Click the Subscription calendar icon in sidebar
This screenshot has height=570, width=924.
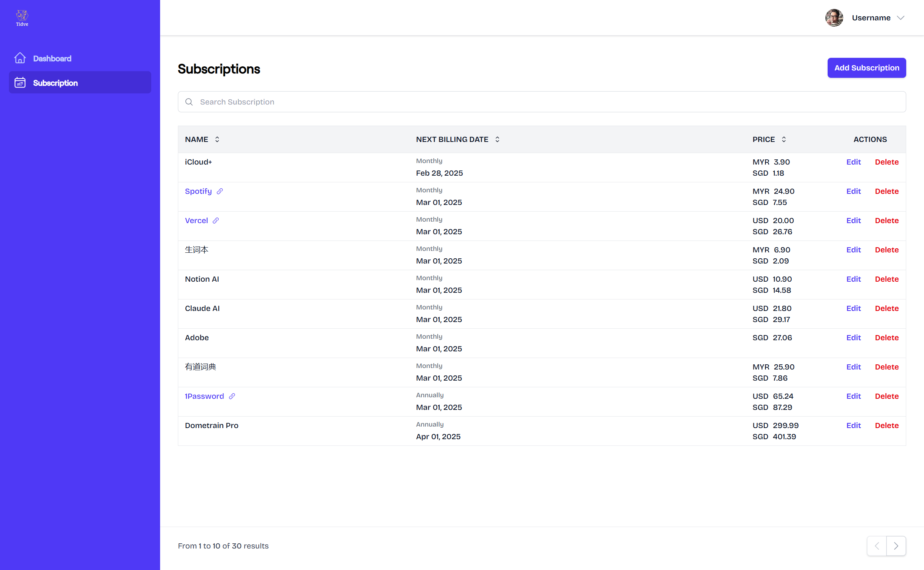[20, 83]
